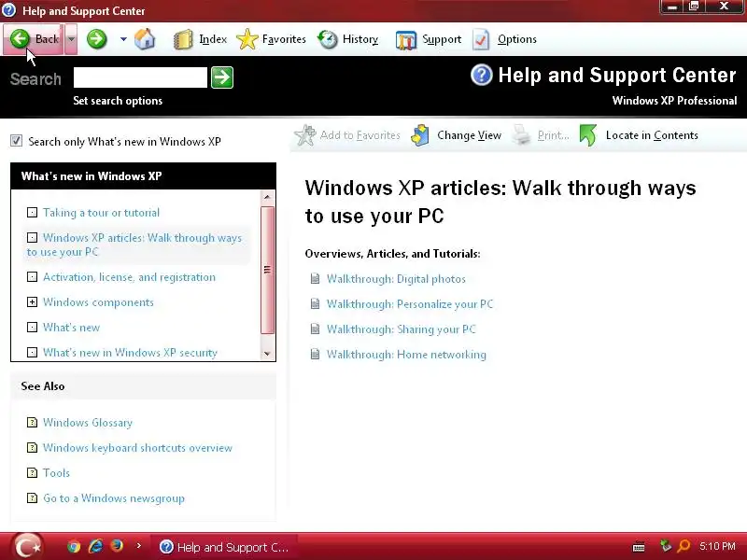The height and width of the screenshot is (560, 747).
Task: Click the green Back arrow icon
Action: coord(20,38)
